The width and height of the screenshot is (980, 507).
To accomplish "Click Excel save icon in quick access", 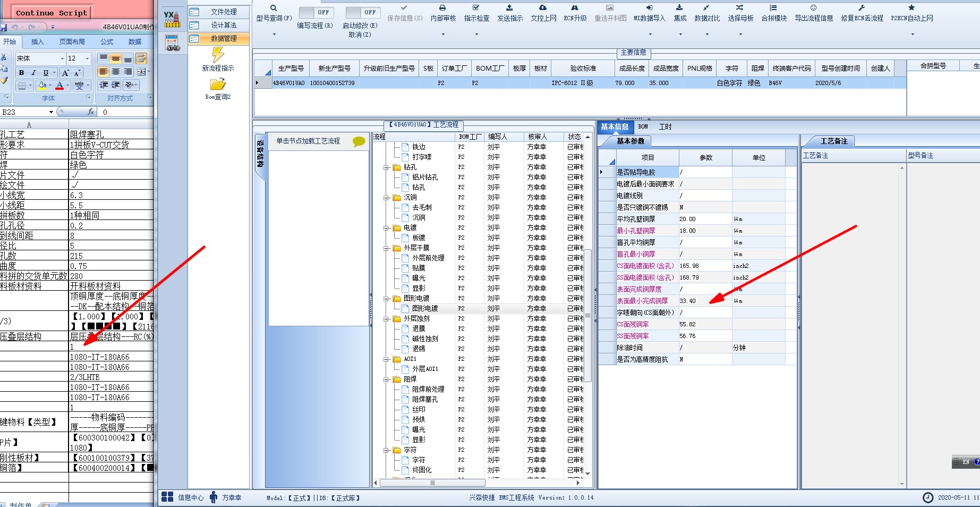I will [x=3, y=27].
